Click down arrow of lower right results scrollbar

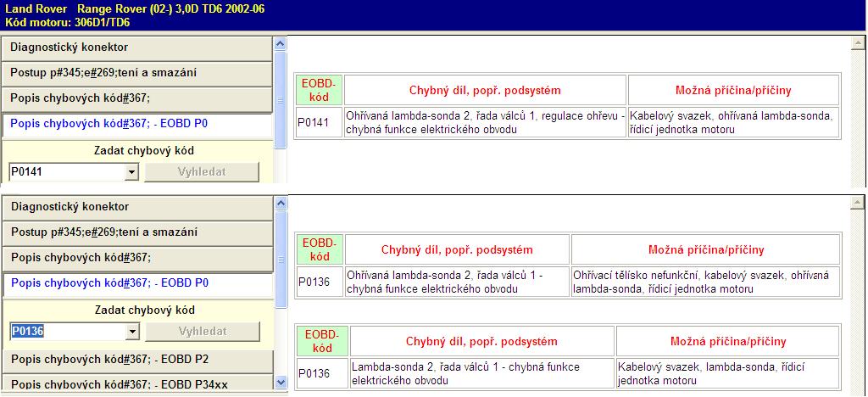click(858, 383)
